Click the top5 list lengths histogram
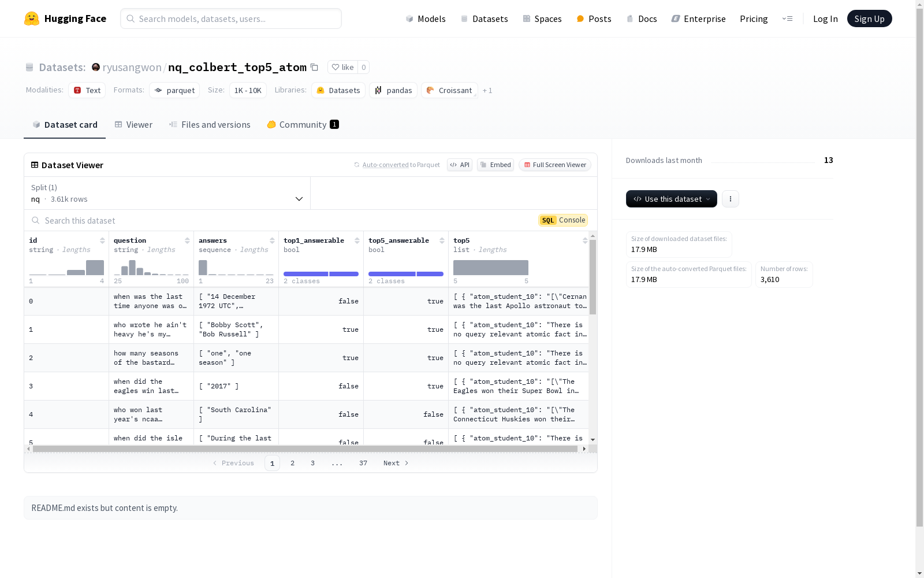 click(x=491, y=268)
